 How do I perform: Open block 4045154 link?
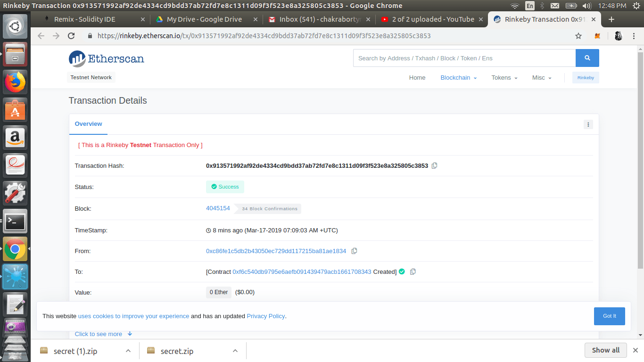[x=218, y=208]
